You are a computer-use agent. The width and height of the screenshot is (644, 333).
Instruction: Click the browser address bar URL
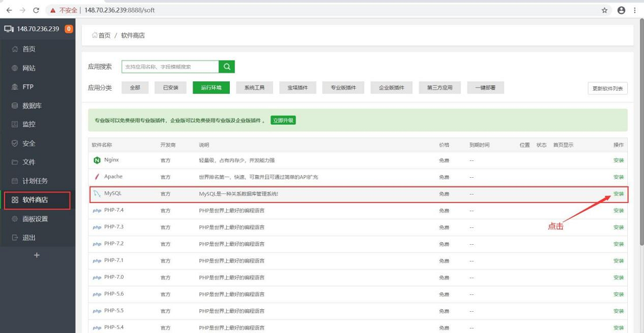(x=120, y=10)
